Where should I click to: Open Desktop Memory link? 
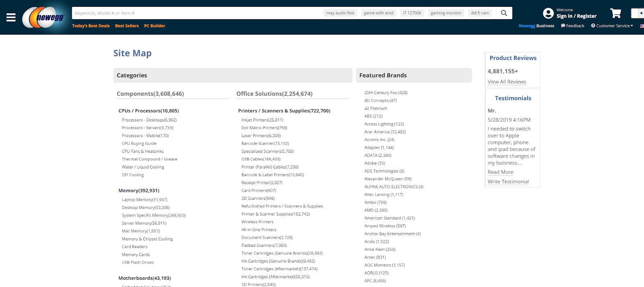point(146,207)
